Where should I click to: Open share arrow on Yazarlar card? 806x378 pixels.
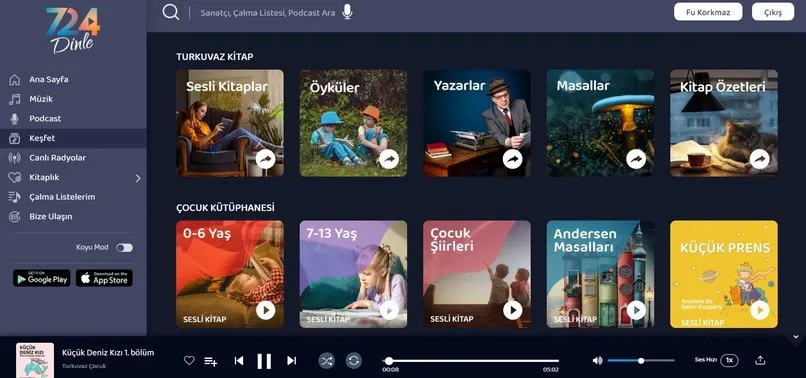(512, 159)
